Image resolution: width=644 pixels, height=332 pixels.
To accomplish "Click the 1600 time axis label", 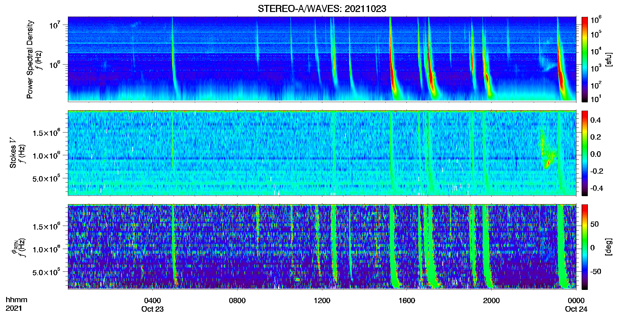I will (x=407, y=301).
